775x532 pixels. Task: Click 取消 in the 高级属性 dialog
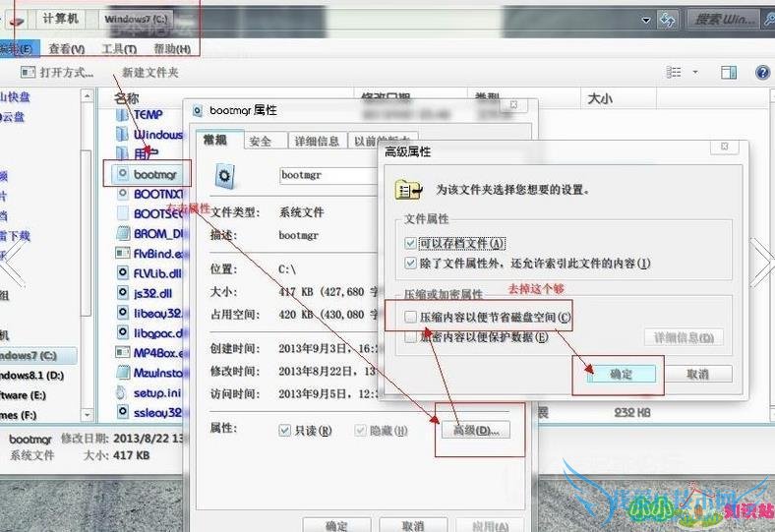698,374
